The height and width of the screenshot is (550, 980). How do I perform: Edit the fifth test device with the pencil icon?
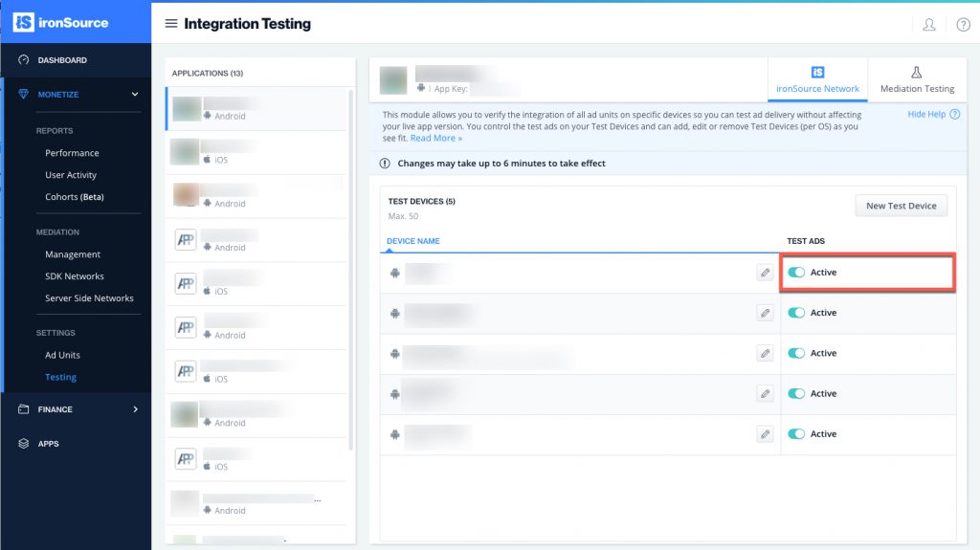point(765,434)
